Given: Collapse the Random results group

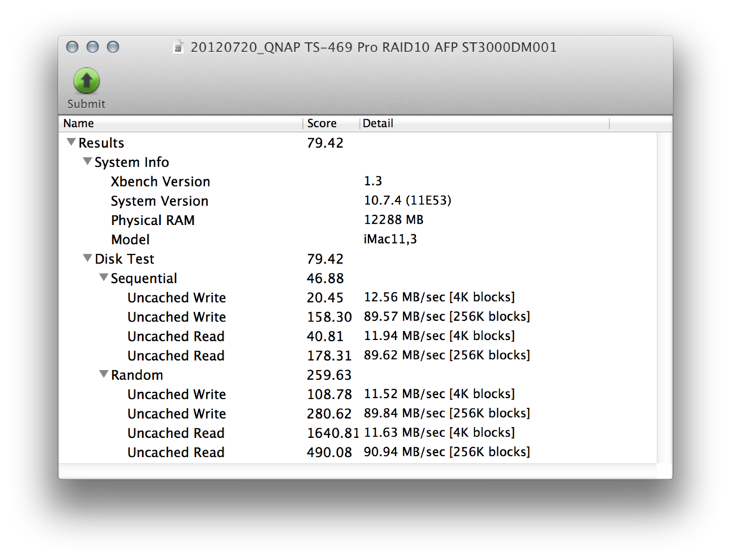Looking at the screenshot, I should pyautogui.click(x=104, y=374).
